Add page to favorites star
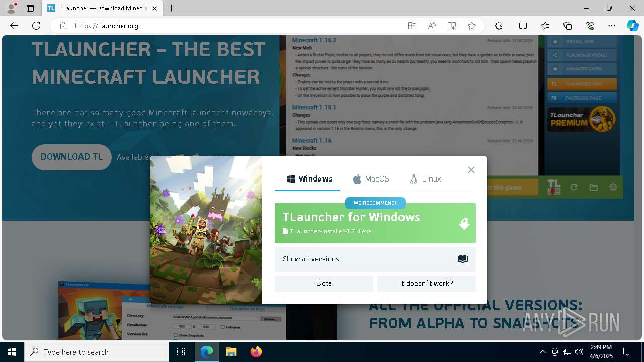The height and width of the screenshot is (362, 644). point(472,26)
